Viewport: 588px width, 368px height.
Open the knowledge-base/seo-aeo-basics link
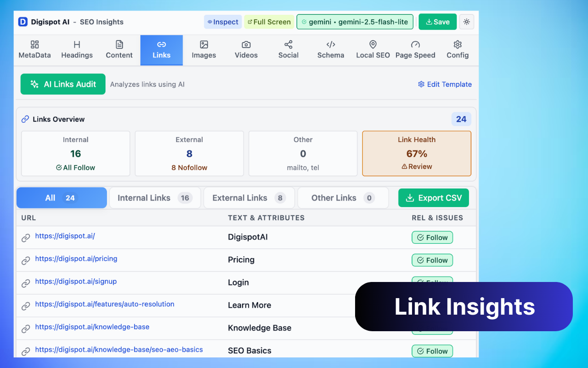(119, 350)
